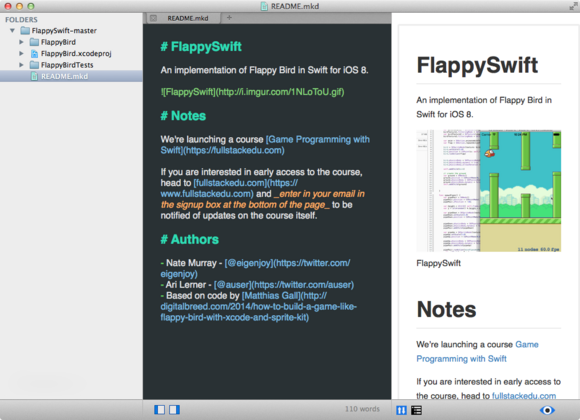Click the italic orange signup box text

[x=263, y=199]
